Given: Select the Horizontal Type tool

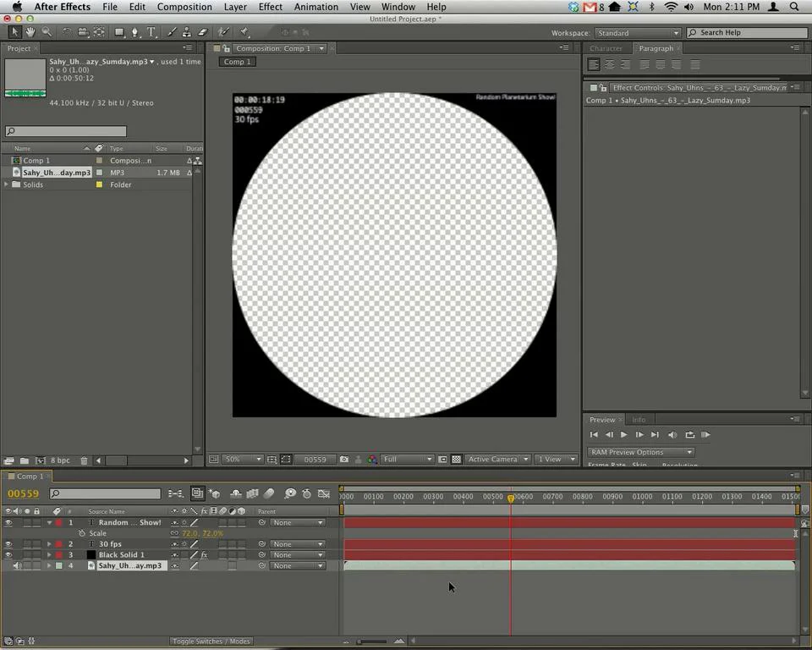Looking at the screenshot, I should [x=151, y=32].
